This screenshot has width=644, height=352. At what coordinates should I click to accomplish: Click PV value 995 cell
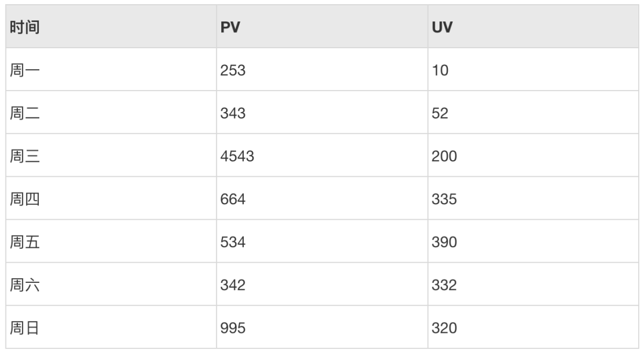(x=322, y=328)
